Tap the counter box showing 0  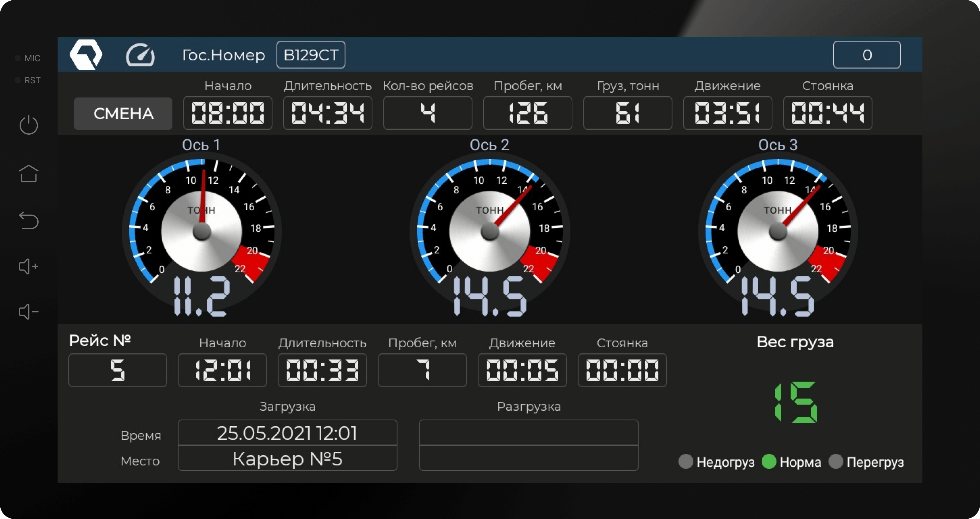tap(867, 55)
